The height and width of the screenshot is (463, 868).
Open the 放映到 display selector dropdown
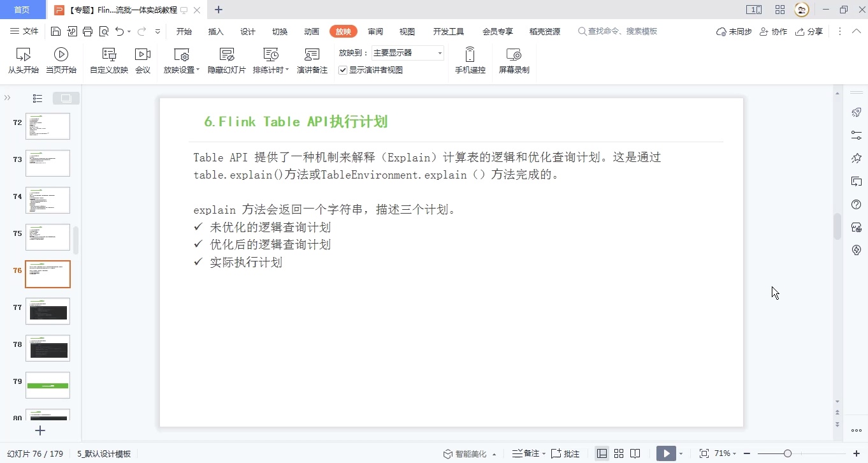(x=440, y=53)
